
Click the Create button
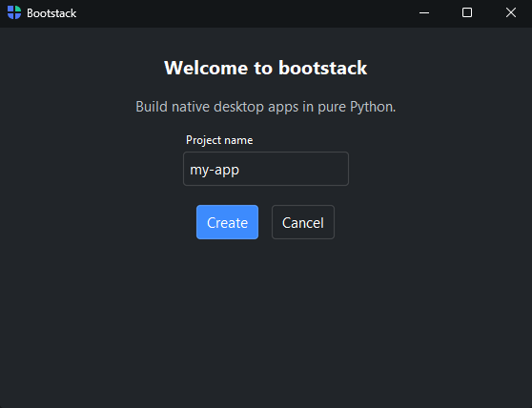[227, 222]
